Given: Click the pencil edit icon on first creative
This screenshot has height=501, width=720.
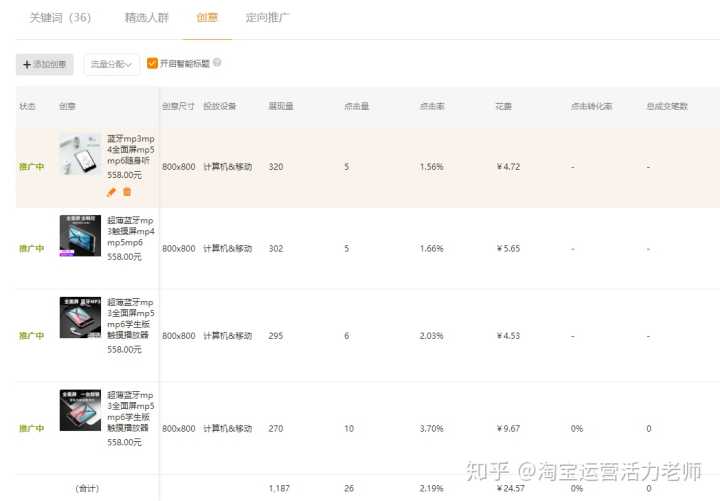Looking at the screenshot, I should tap(112, 192).
